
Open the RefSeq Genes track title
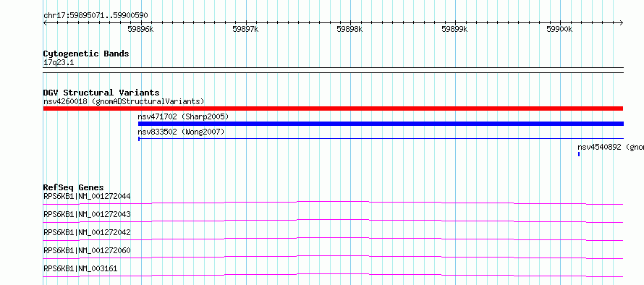click(x=74, y=187)
